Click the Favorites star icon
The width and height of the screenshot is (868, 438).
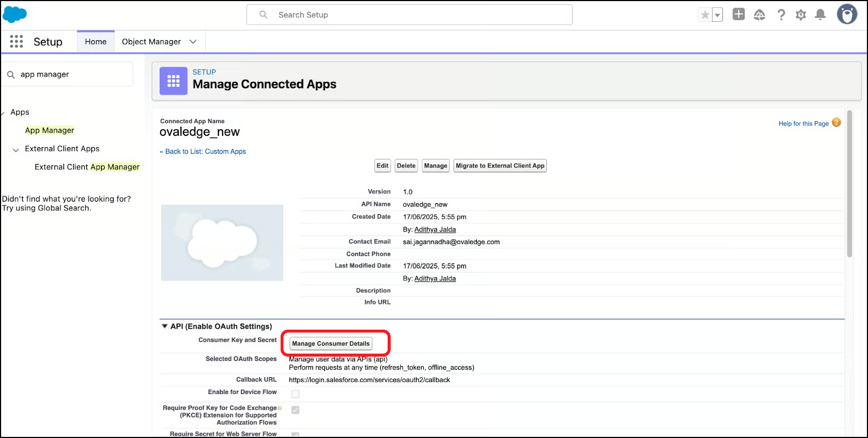click(705, 15)
